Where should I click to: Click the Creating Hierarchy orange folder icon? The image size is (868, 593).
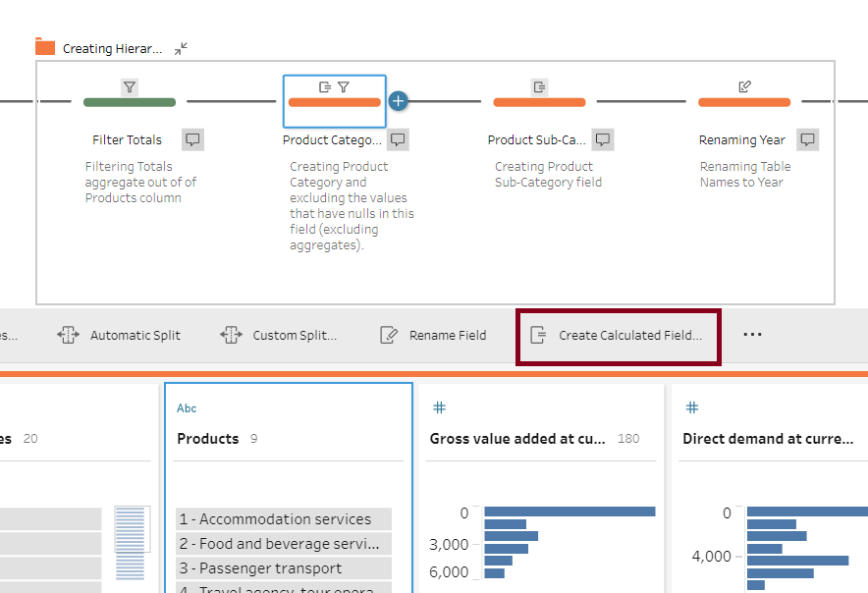click(x=45, y=47)
